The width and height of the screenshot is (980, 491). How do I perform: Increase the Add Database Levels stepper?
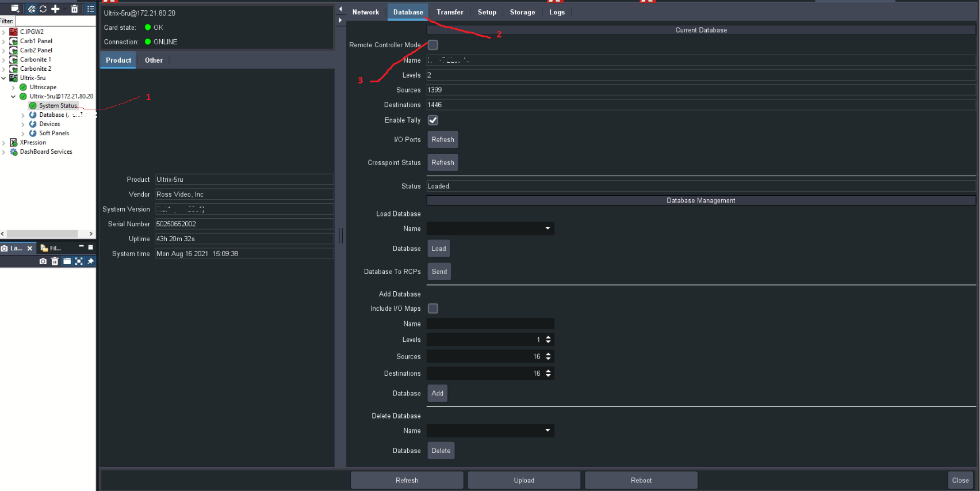[x=548, y=337]
